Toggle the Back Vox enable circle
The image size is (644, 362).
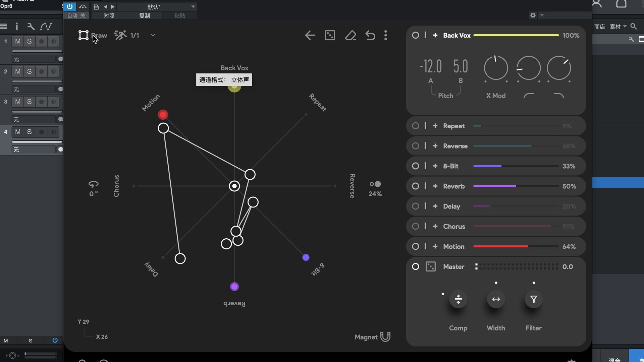click(x=416, y=35)
